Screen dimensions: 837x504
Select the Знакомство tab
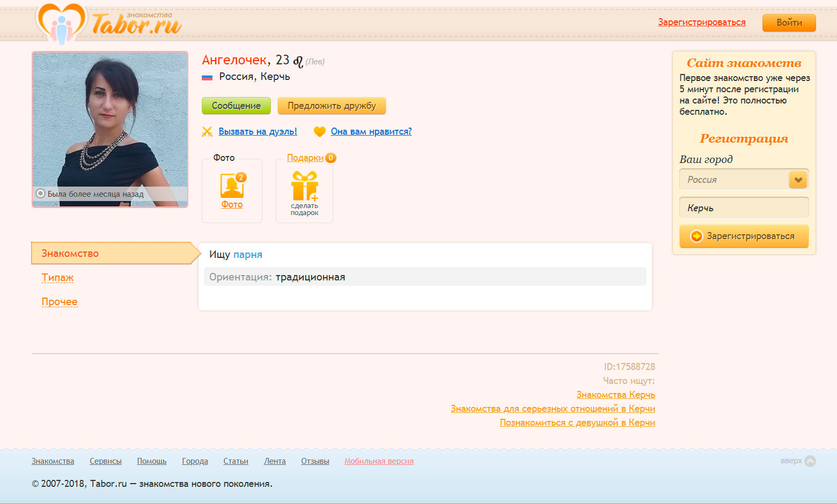[x=70, y=254]
